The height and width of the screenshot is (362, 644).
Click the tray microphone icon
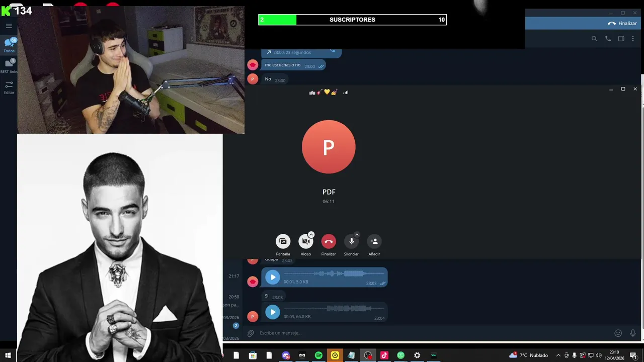click(x=575, y=355)
